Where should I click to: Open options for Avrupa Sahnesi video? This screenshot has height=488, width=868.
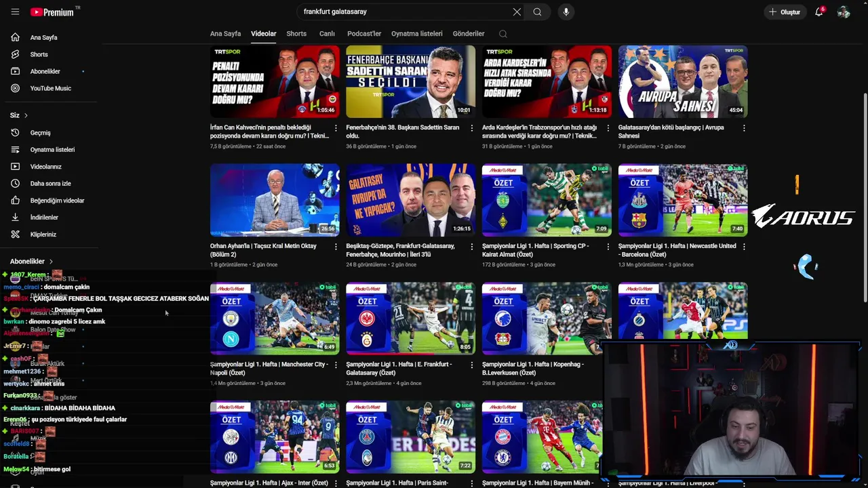click(744, 128)
